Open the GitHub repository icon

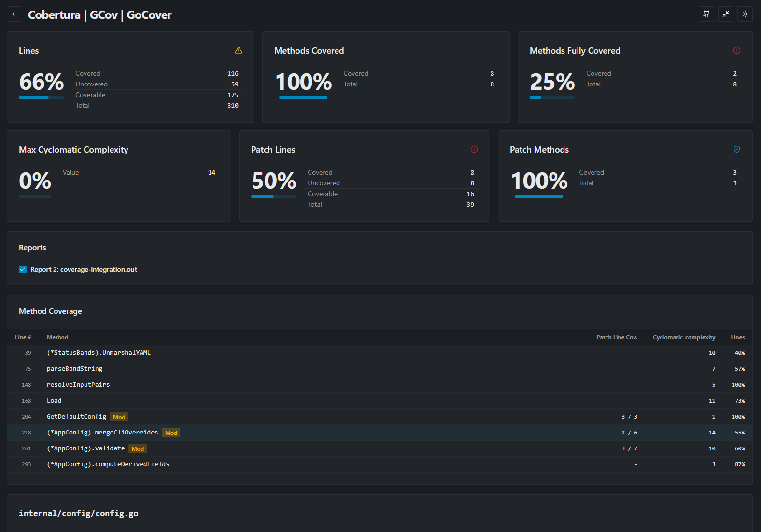point(706,14)
